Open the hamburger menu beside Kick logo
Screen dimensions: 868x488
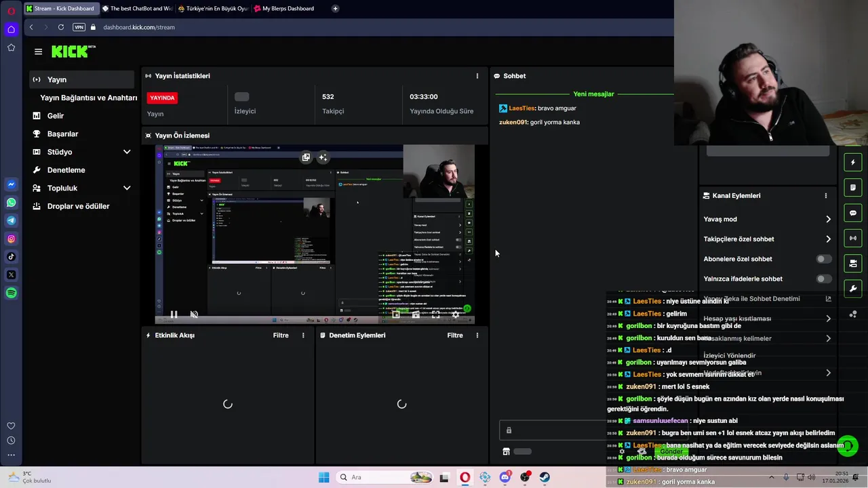coord(38,52)
